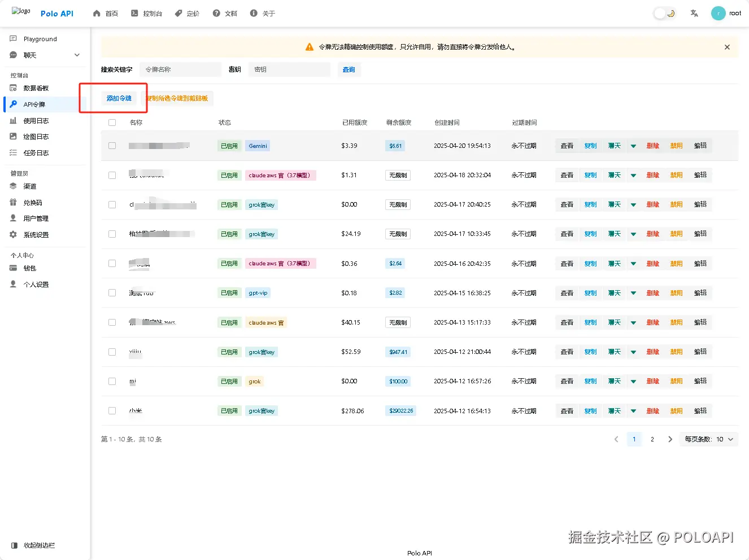This screenshot has height=560, width=749.
Task: Open the personal settings (个人设置) icon
Action: click(14, 285)
